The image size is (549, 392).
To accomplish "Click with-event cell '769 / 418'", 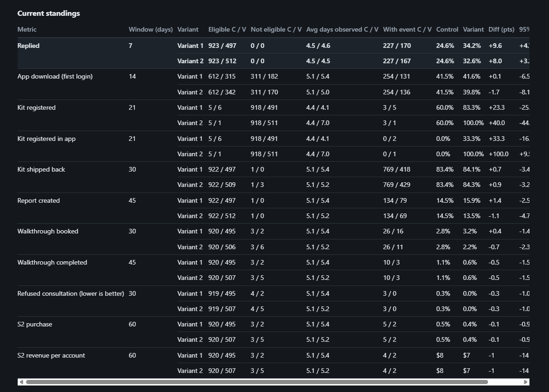I will 397,169.
